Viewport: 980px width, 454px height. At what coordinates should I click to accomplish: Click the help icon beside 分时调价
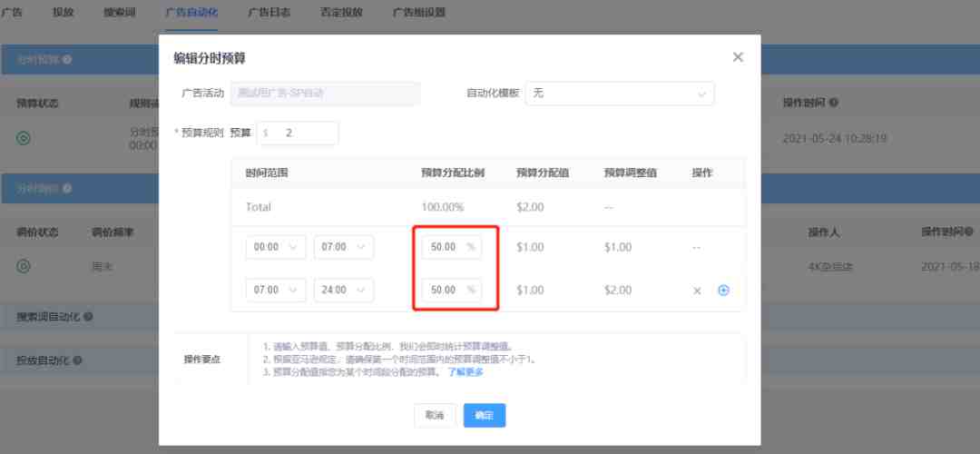pyautogui.click(x=67, y=188)
